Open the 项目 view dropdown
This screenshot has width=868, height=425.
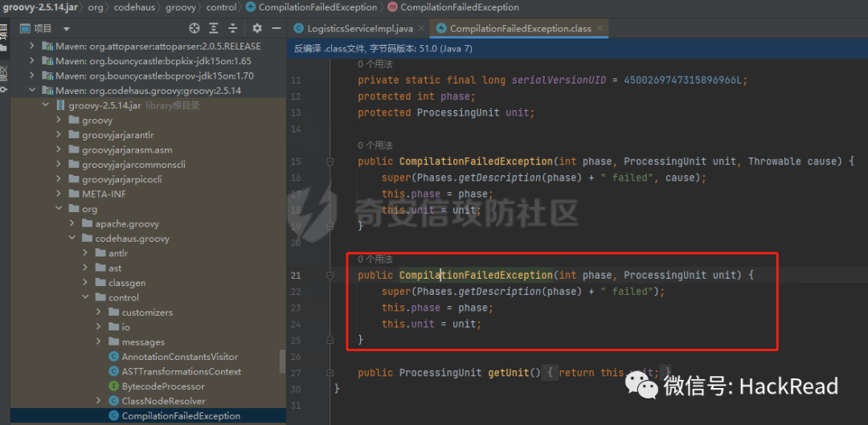tap(67, 29)
